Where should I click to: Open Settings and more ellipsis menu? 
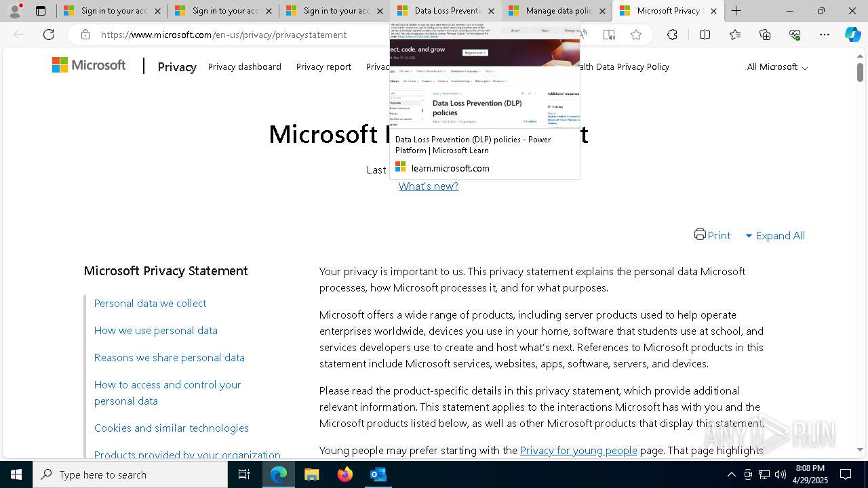pos(825,35)
